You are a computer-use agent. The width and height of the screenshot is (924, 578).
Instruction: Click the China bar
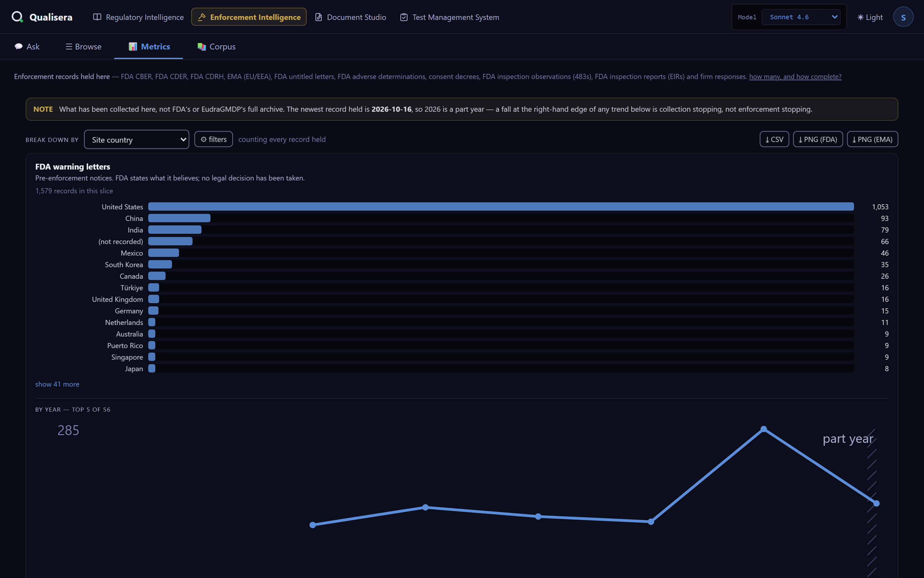click(x=179, y=218)
